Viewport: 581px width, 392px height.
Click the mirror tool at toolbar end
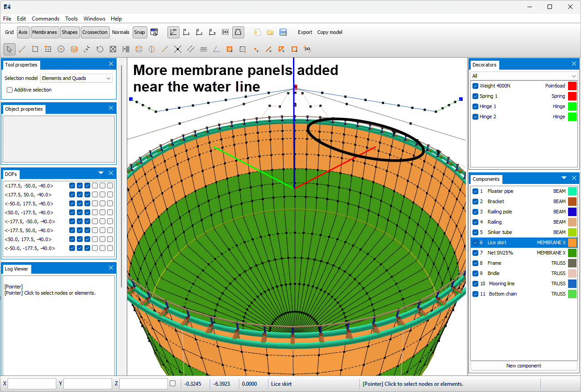click(307, 49)
